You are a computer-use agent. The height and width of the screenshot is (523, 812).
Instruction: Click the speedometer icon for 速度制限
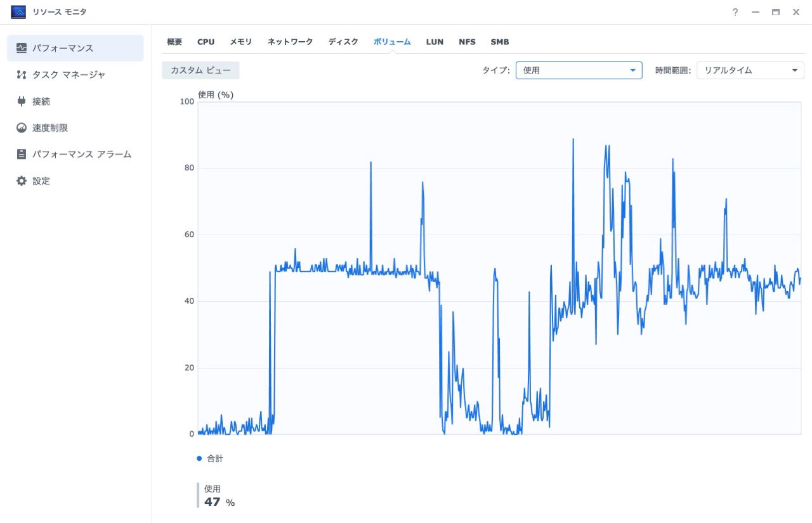[22, 128]
